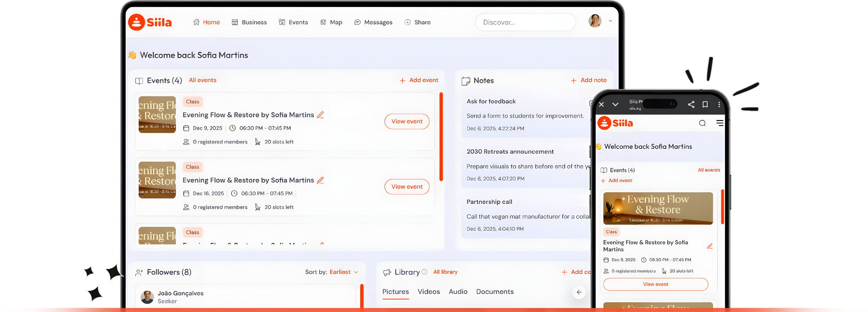Open the Business nav item
Viewport: 868px width, 312px height.
point(249,22)
